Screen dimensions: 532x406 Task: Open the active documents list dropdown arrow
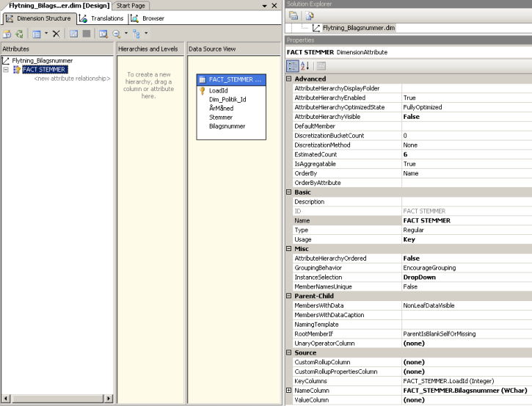coord(265,6)
